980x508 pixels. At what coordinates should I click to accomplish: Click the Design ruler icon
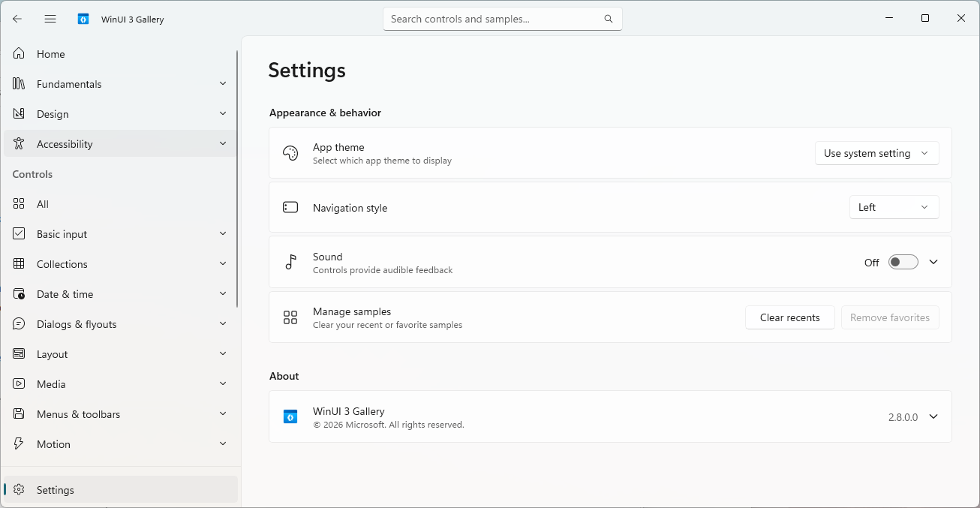tap(19, 113)
